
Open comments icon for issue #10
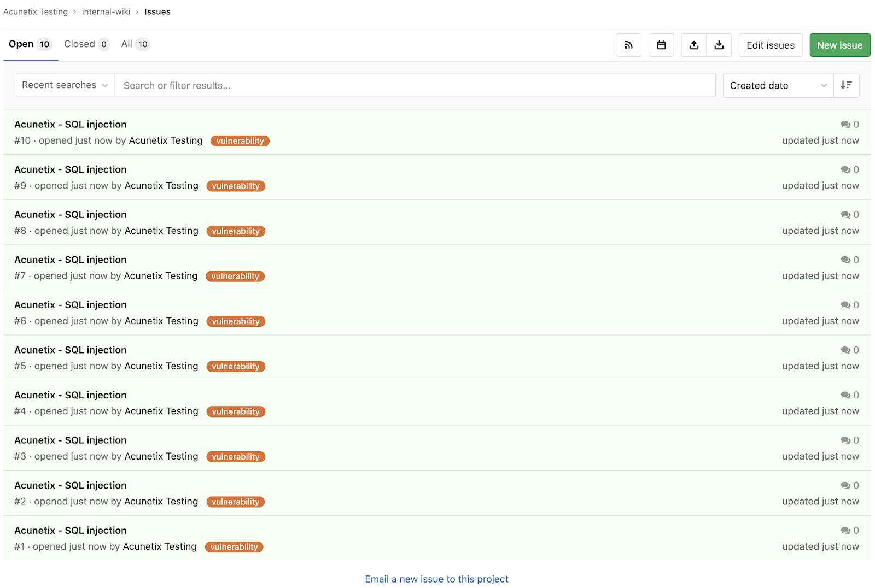(x=845, y=125)
